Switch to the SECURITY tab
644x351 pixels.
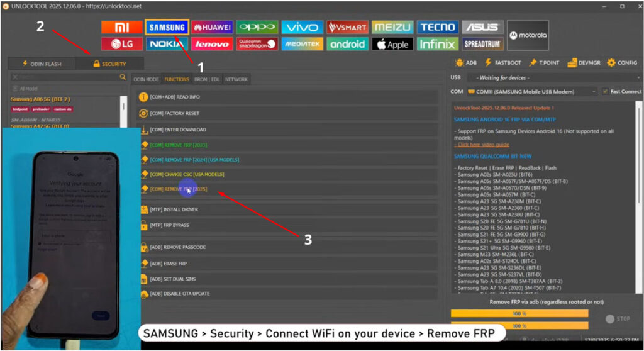pyautogui.click(x=109, y=64)
